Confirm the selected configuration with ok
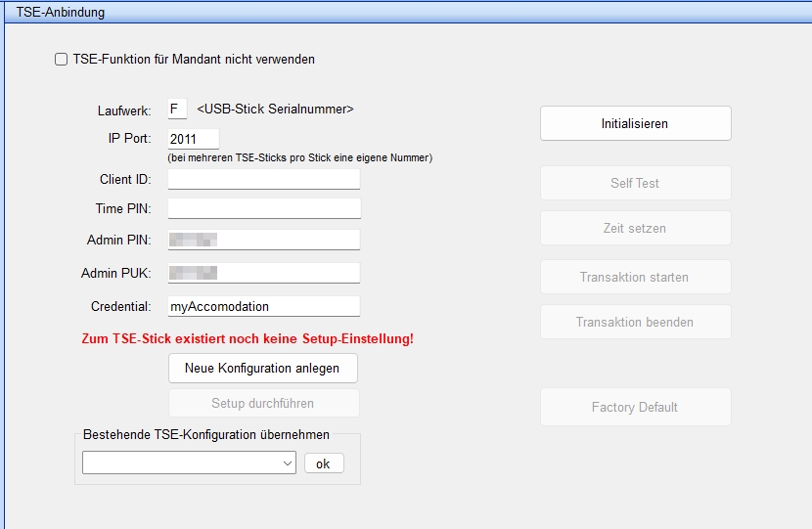 click(324, 463)
